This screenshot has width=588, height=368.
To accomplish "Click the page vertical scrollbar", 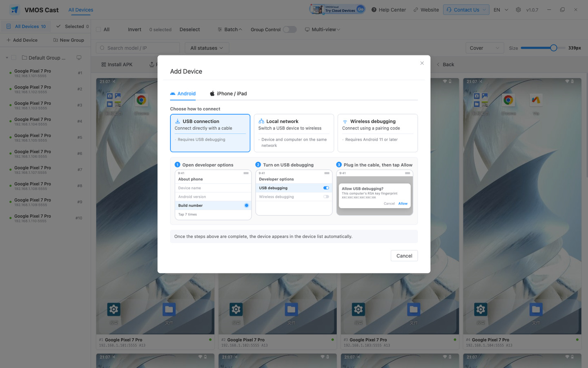I will click(x=586, y=125).
